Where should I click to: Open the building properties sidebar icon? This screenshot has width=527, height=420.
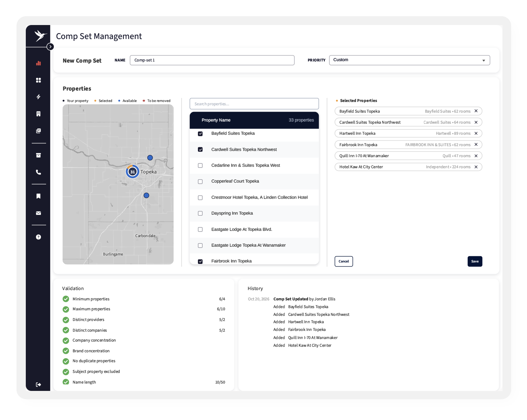tap(38, 114)
